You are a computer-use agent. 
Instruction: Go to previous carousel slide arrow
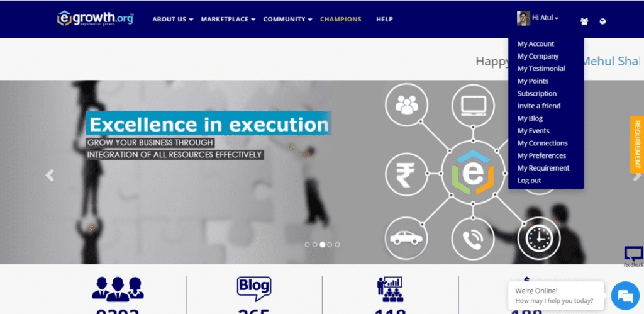click(x=50, y=175)
